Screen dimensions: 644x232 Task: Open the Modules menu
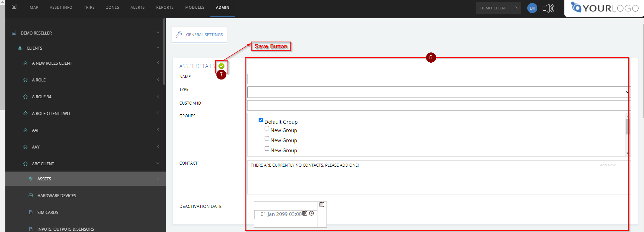click(195, 7)
